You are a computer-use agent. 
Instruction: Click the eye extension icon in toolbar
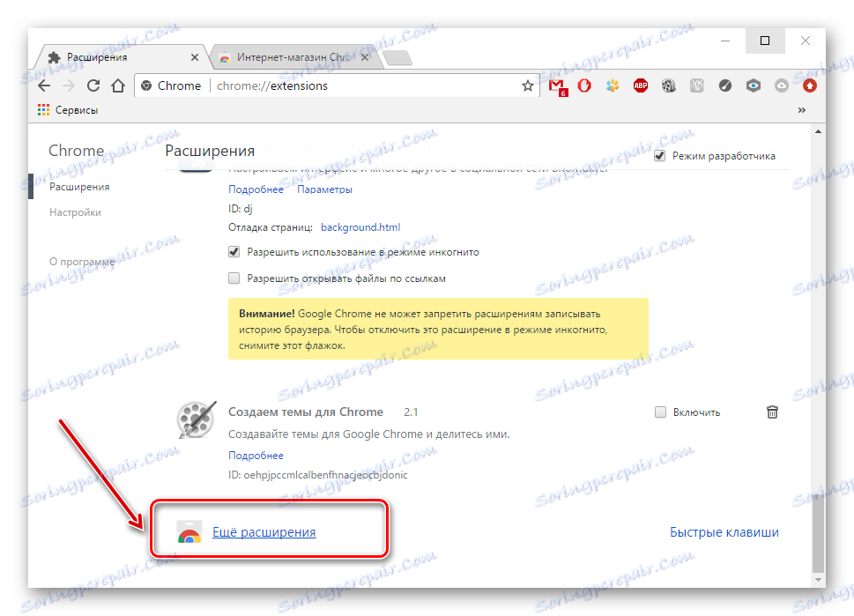click(x=754, y=85)
